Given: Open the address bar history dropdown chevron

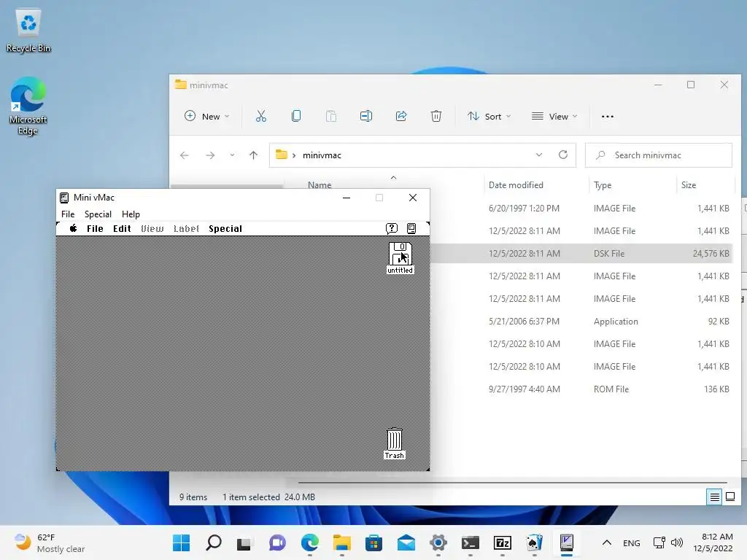Looking at the screenshot, I should [x=539, y=155].
